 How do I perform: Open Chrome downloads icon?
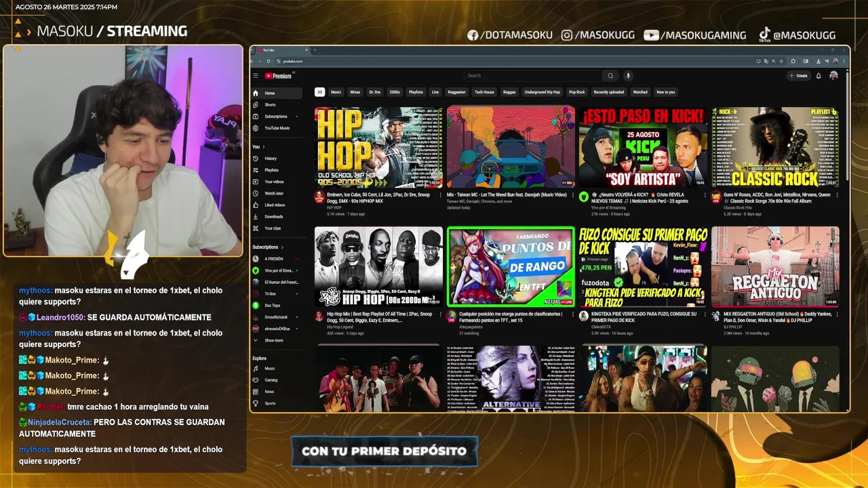(x=819, y=61)
